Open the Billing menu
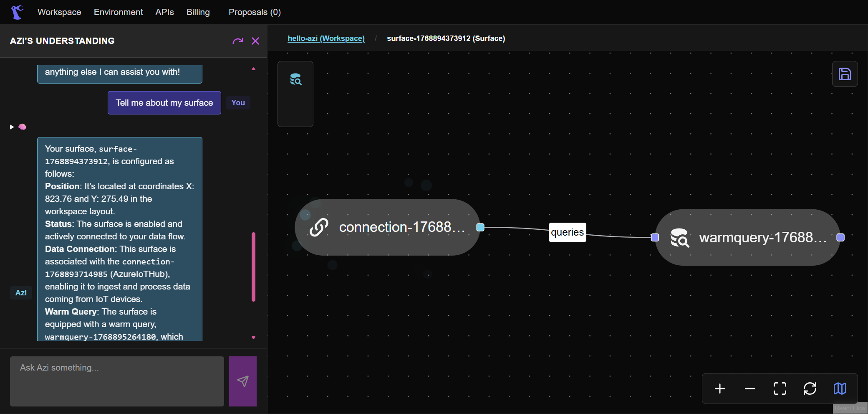The width and height of the screenshot is (868, 414). point(198,12)
